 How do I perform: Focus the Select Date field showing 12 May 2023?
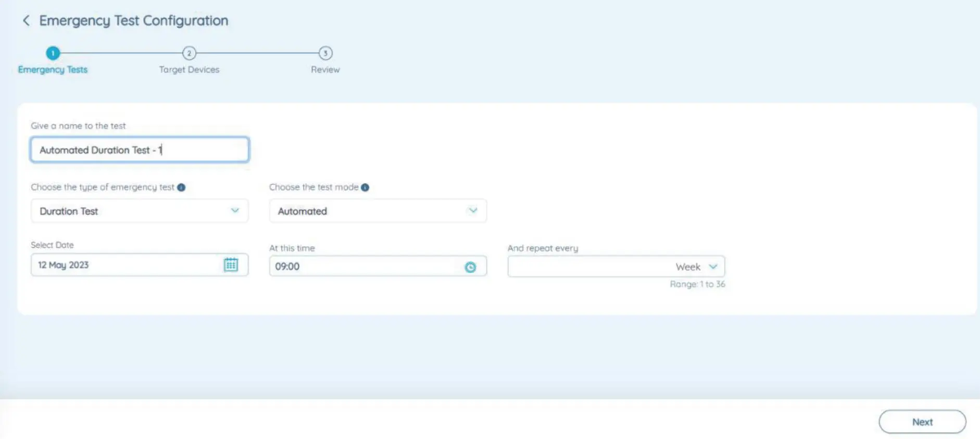click(x=125, y=265)
